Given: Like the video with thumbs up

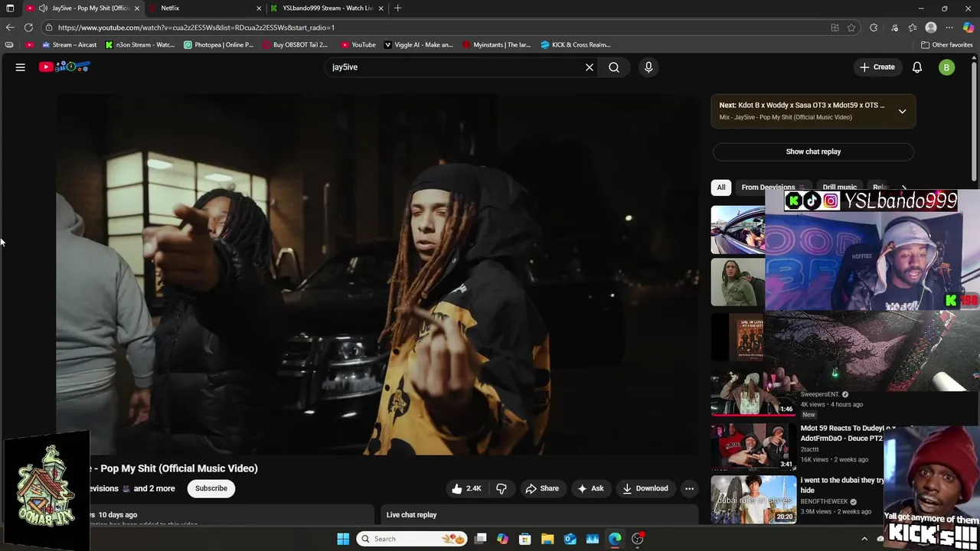Looking at the screenshot, I should [466, 488].
